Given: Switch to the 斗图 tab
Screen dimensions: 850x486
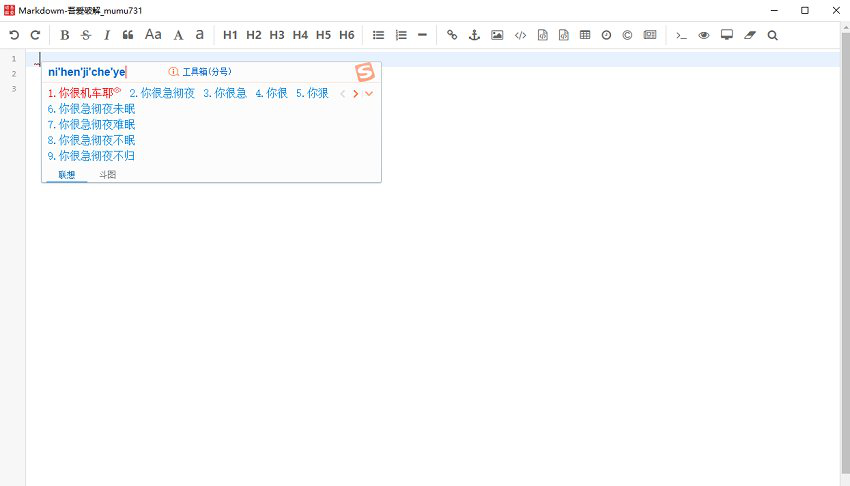Looking at the screenshot, I should (x=107, y=175).
